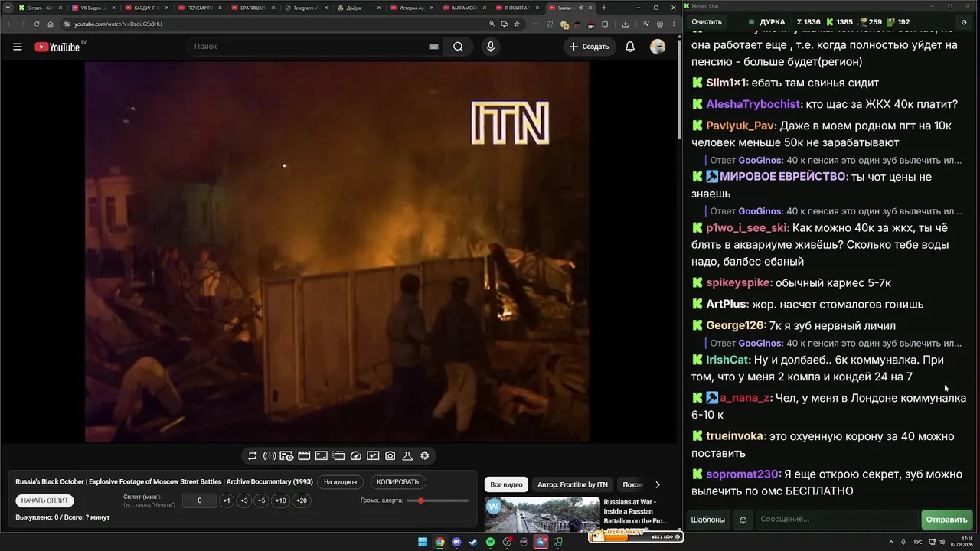The height and width of the screenshot is (551, 980).
Task: Open YouTube notifications bell
Action: [x=630, y=47]
